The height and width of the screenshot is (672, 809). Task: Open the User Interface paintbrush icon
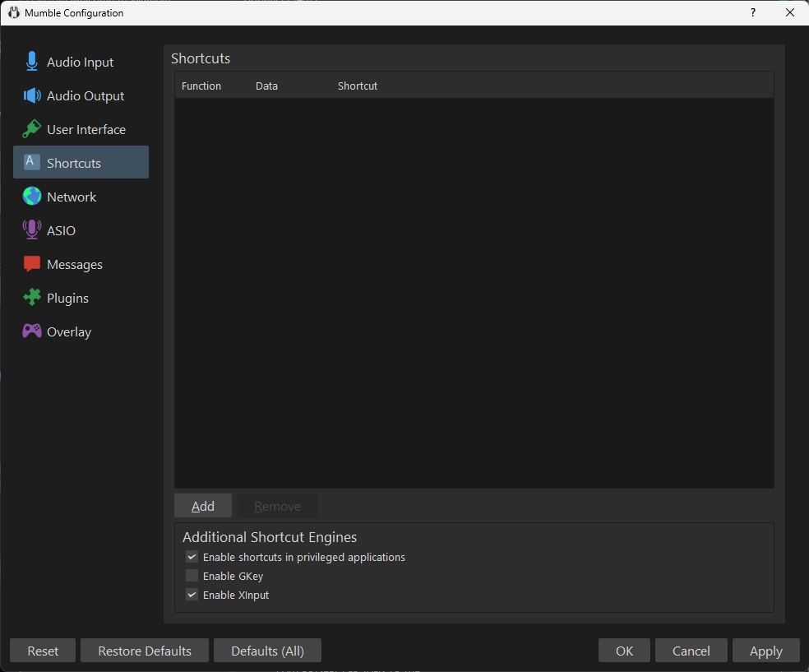click(31, 129)
